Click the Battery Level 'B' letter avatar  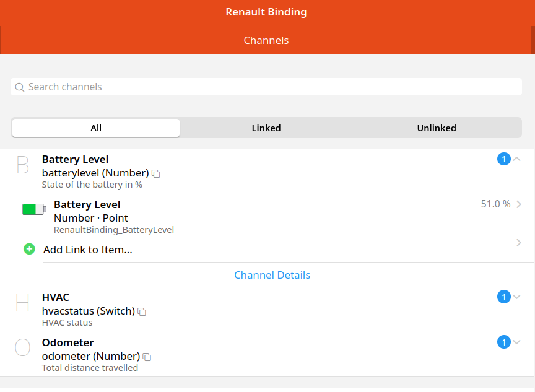(x=22, y=165)
